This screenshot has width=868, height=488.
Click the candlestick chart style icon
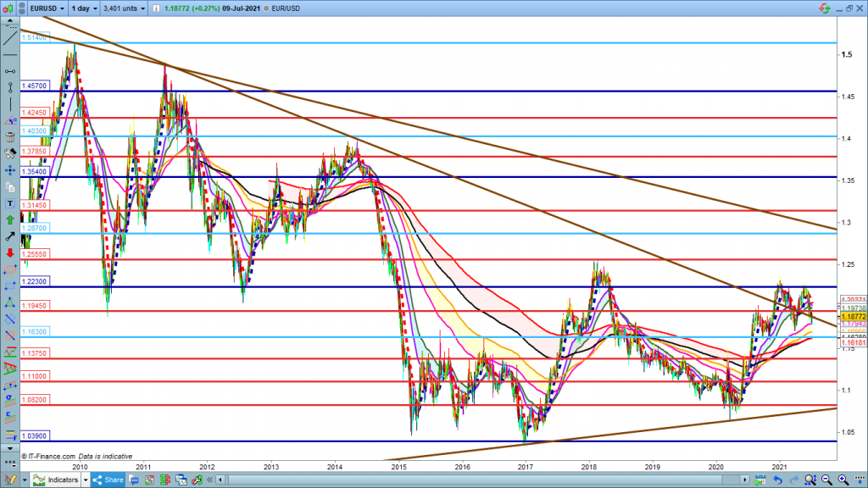[x=9, y=8]
